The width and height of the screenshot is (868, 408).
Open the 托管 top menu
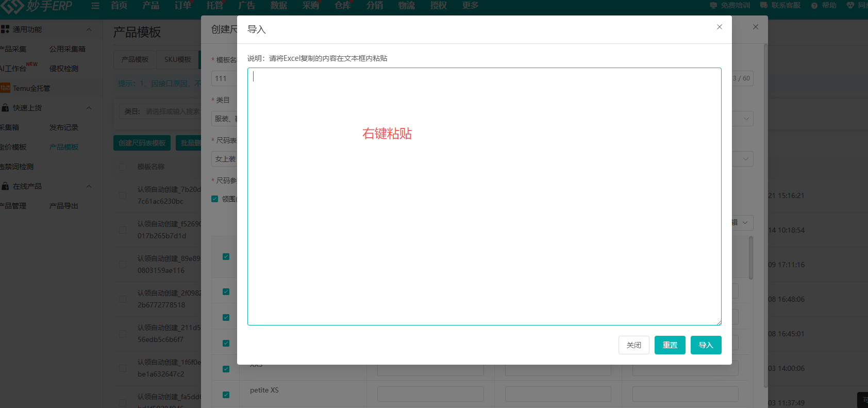pos(215,6)
